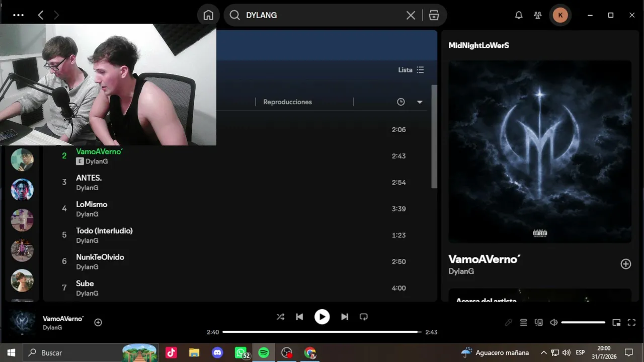Open the MidNightLoWerS album title link
The height and width of the screenshot is (362, 644).
pyautogui.click(x=478, y=45)
